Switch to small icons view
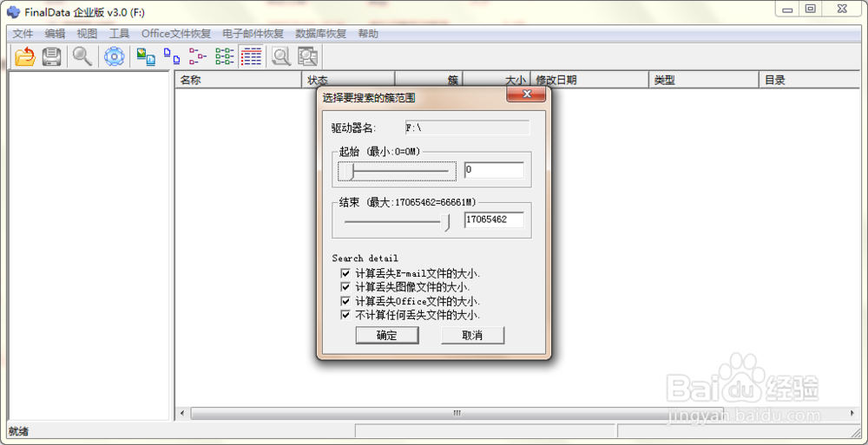Viewport: 868px width, 445px height. (x=172, y=56)
